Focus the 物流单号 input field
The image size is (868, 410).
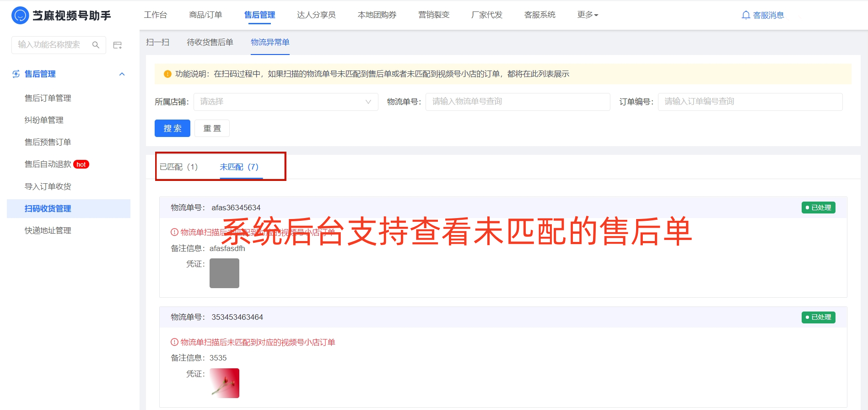point(518,102)
